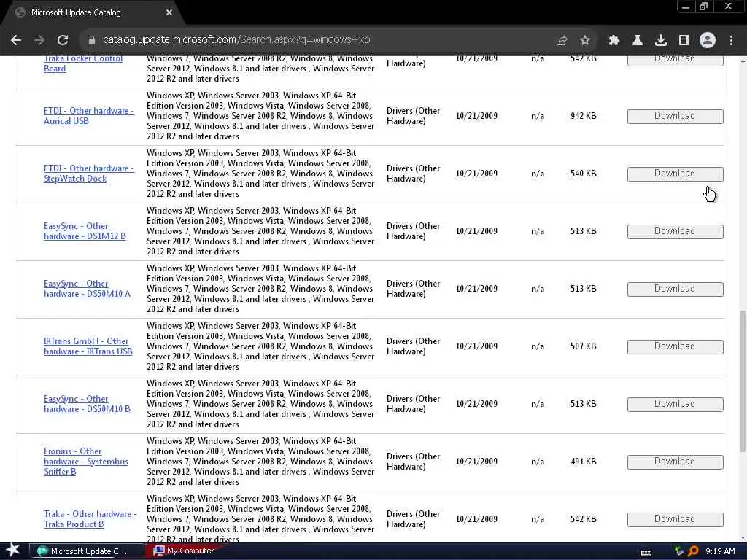Toggle the side panel icon
The width and height of the screenshot is (747, 560).
click(684, 40)
